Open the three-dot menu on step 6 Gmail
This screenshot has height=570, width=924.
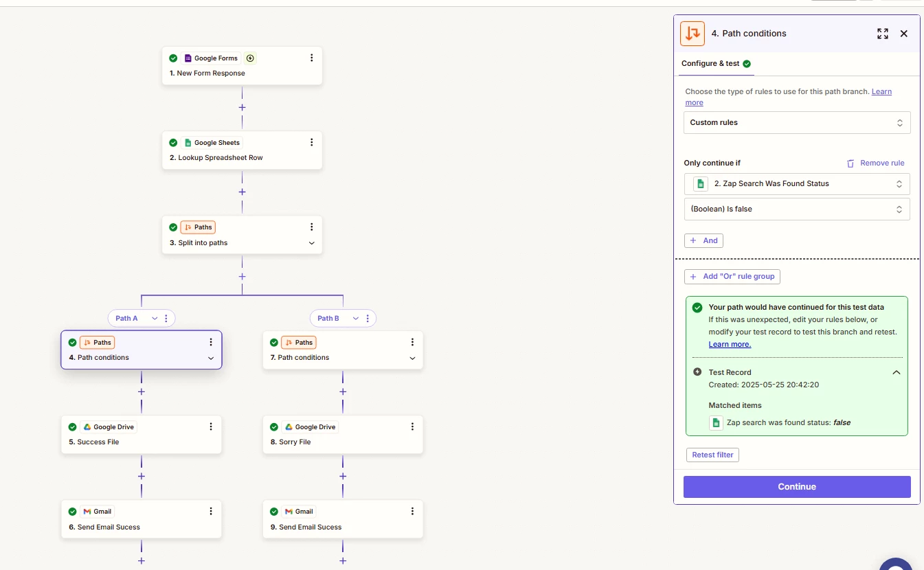coord(211,511)
